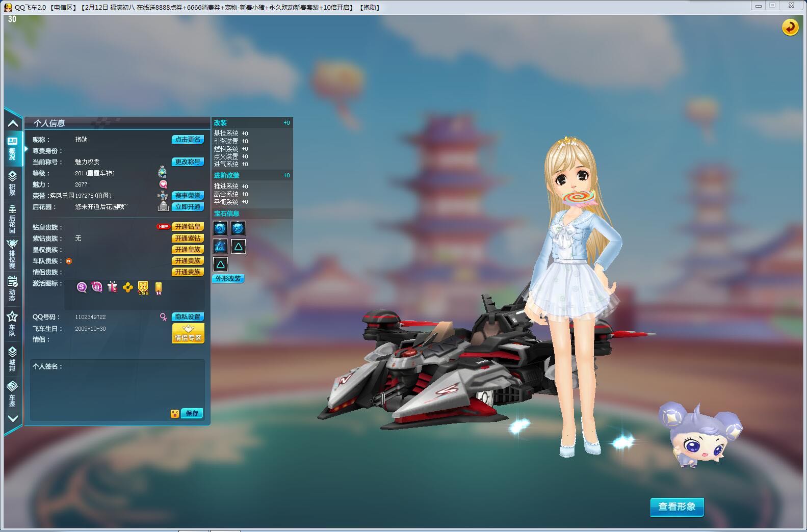Open the 城邦 sidebar tab
The height and width of the screenshot is (532, 807).
[x=13, y=359]
